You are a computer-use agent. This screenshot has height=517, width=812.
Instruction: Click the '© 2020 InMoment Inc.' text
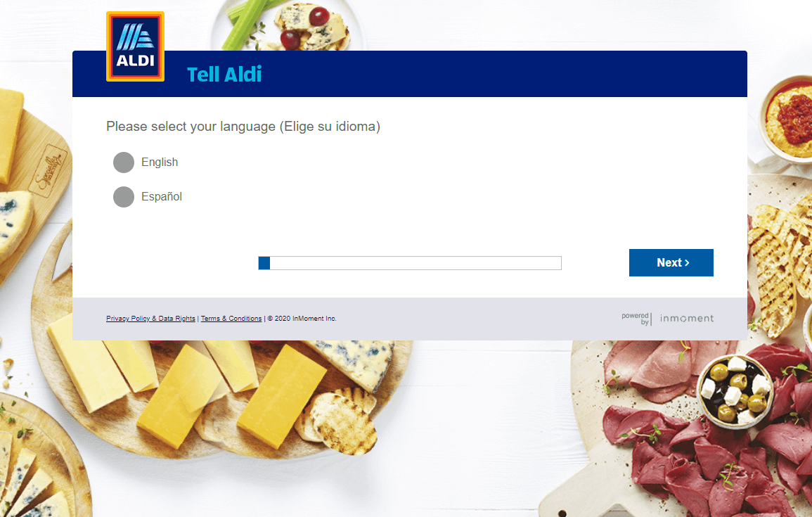(302, 319)
